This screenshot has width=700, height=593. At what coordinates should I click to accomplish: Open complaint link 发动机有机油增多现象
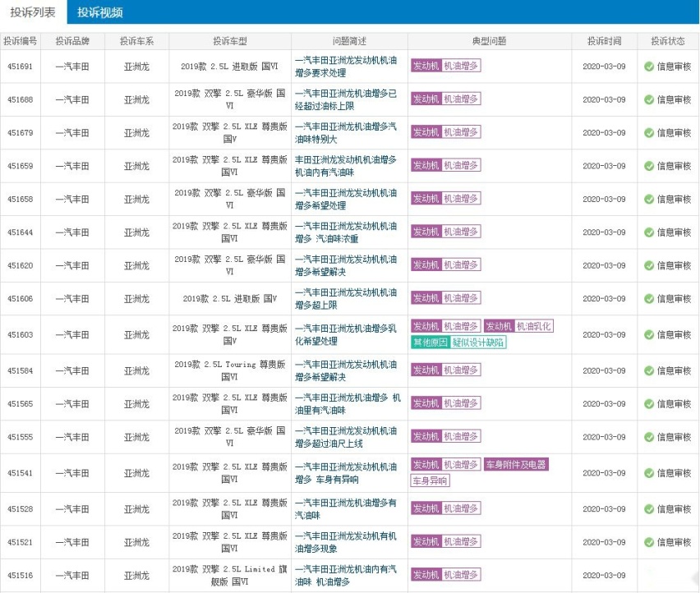pyautogui.click(x=346, y=542)
